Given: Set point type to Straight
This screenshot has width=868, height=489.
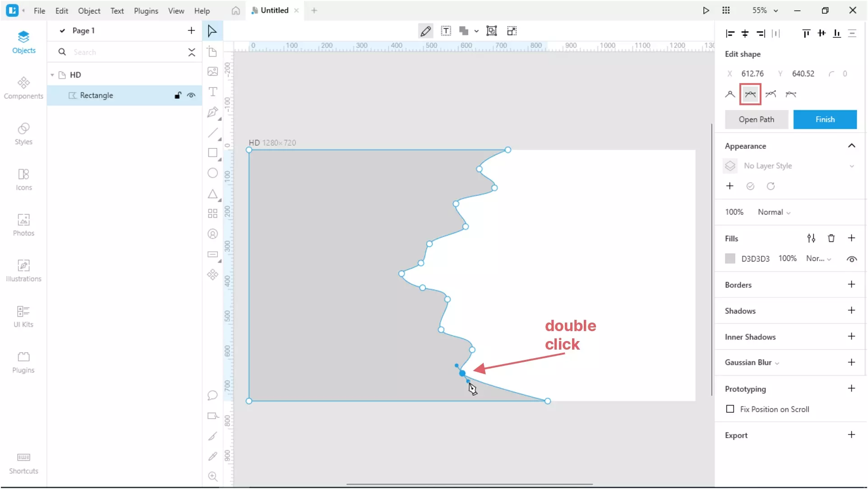Looking at the screenshot, I should (729, 94).
